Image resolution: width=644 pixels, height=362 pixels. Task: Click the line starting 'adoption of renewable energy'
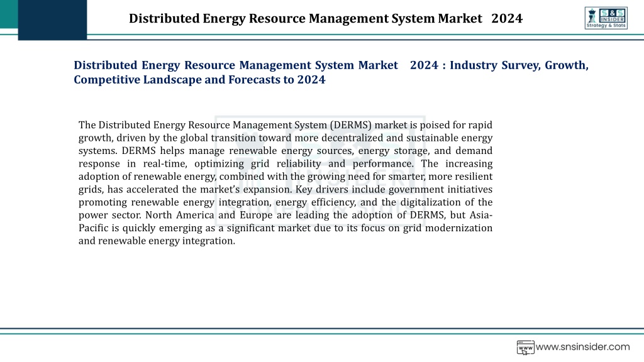point(286,177)
